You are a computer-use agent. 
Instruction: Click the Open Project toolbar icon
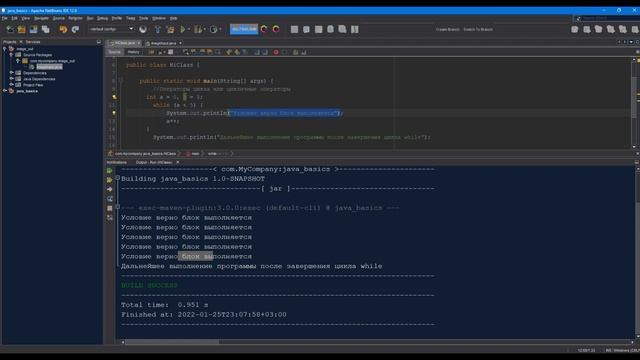[x=33, y=29]
